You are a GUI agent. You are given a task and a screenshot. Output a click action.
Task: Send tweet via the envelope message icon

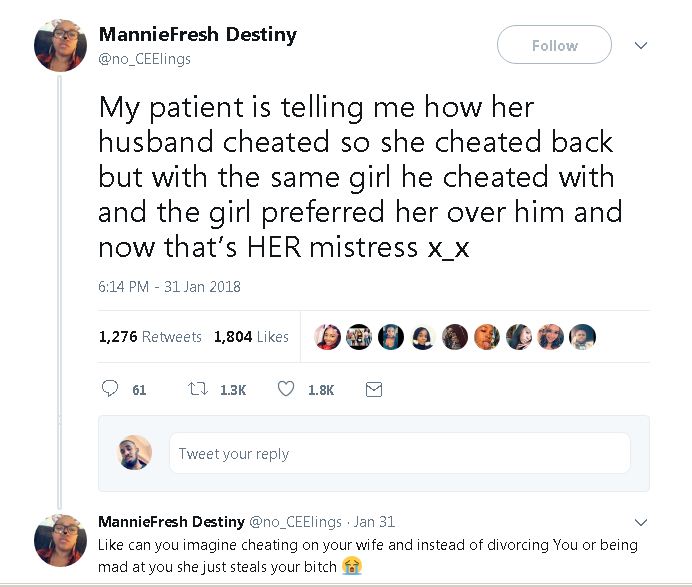[374, 390]
